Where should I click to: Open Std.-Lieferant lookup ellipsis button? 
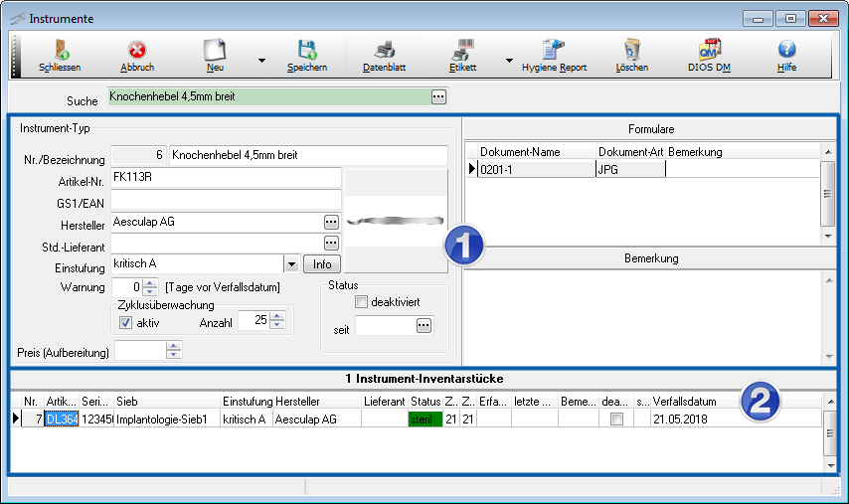[x=331, y=244]
